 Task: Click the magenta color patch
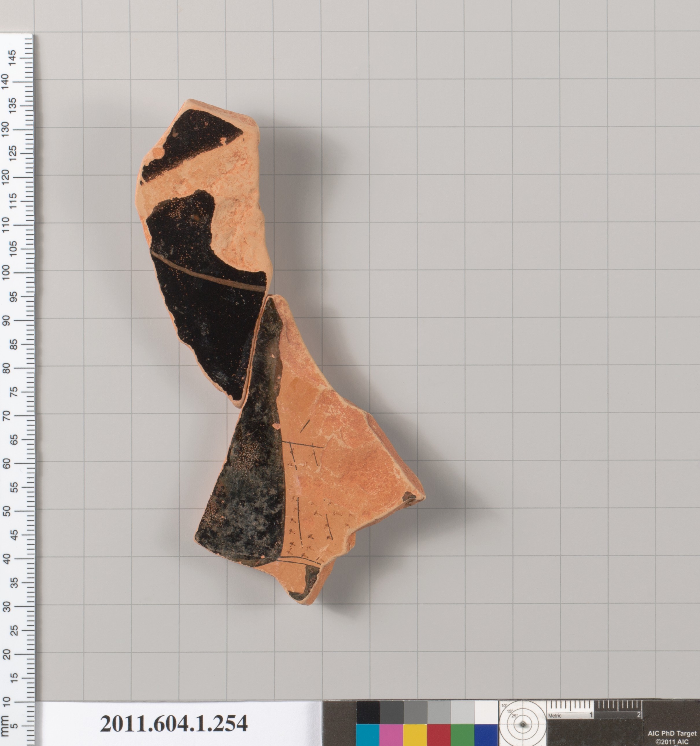[391, 735]
